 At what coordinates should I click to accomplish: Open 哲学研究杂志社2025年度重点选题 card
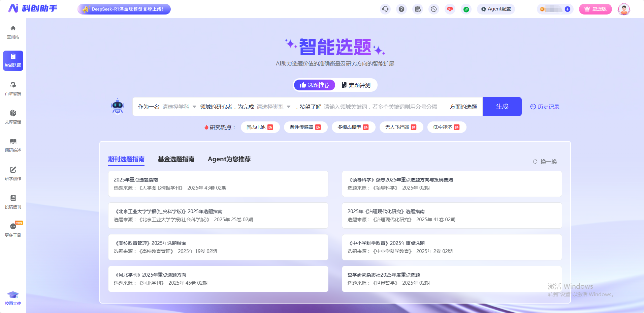[452, 279]
